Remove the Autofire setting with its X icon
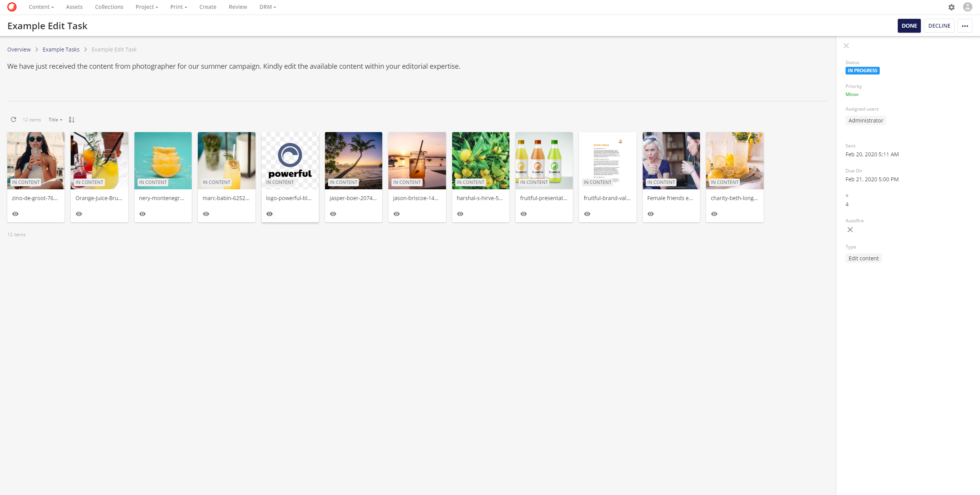Viewport: 980px width, 495px height. 850,230
